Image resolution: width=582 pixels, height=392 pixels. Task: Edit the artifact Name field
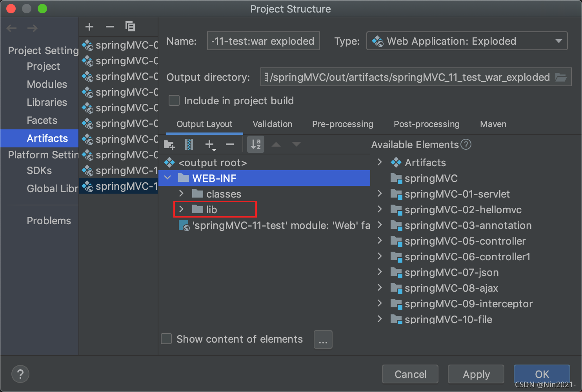264,41
